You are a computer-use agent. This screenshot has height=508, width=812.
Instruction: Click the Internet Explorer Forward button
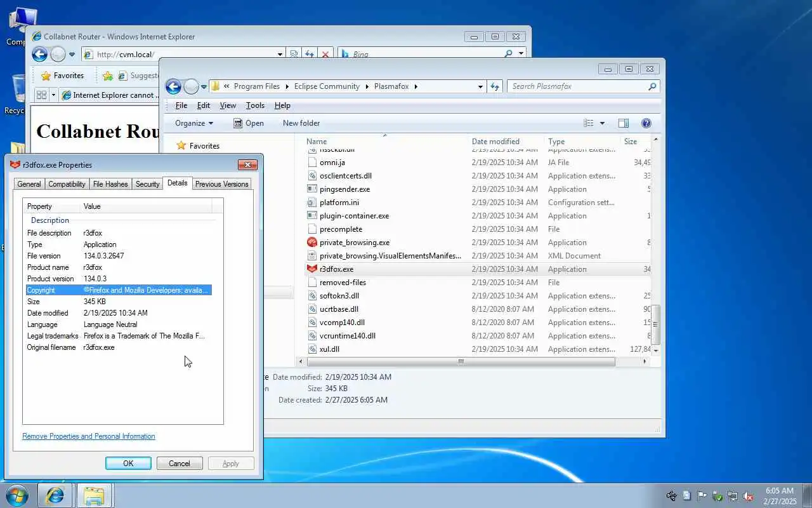(58, 55)
